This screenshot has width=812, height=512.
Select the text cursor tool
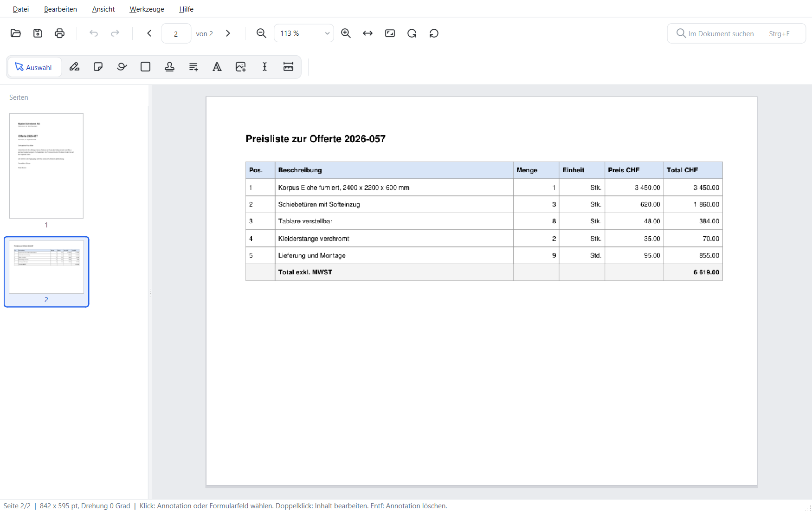tap(264, 67)
